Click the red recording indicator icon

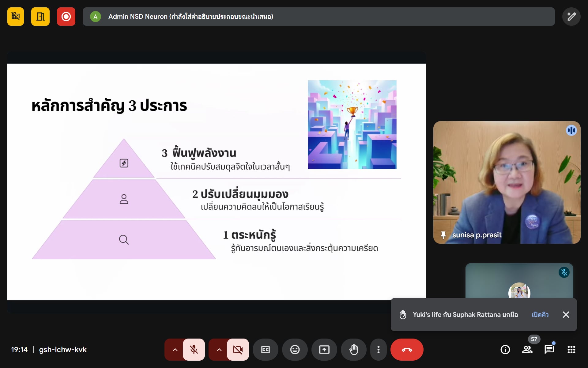pos(66,17)
